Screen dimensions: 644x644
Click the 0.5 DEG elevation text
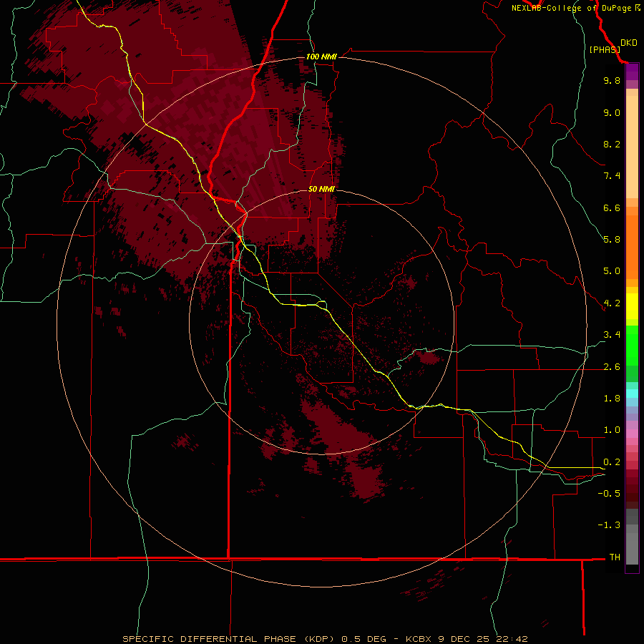click(x=364, y=639)
